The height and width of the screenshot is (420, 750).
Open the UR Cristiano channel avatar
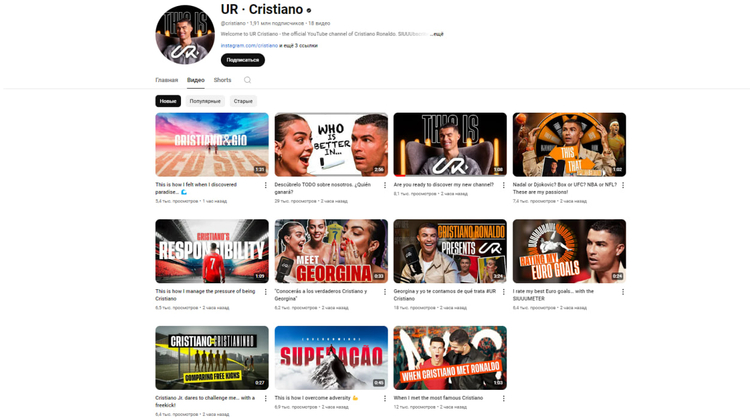coord(185,34)
